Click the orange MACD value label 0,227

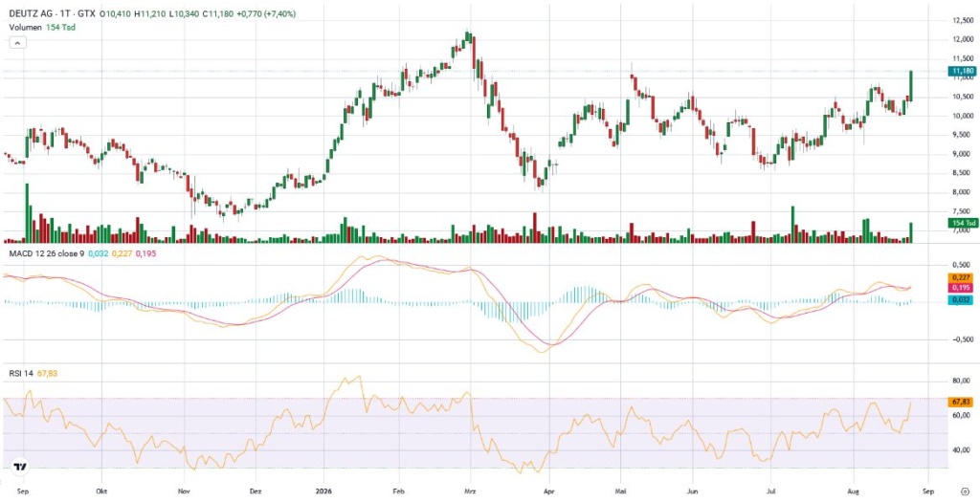(x=962, y=278)
